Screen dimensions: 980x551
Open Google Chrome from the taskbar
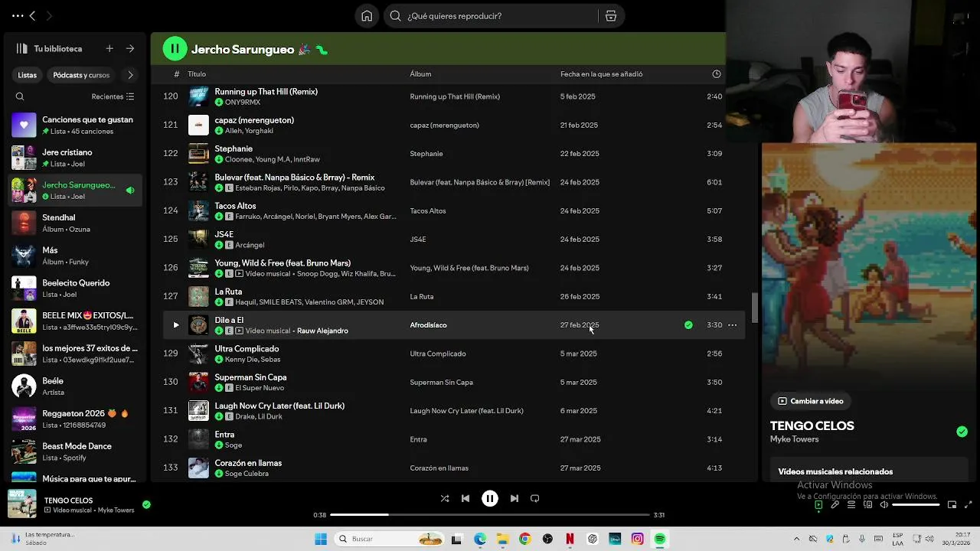[524, 539]
